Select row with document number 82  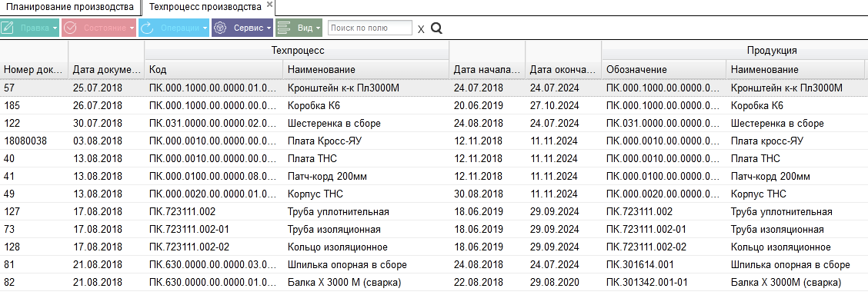point(434,282)
